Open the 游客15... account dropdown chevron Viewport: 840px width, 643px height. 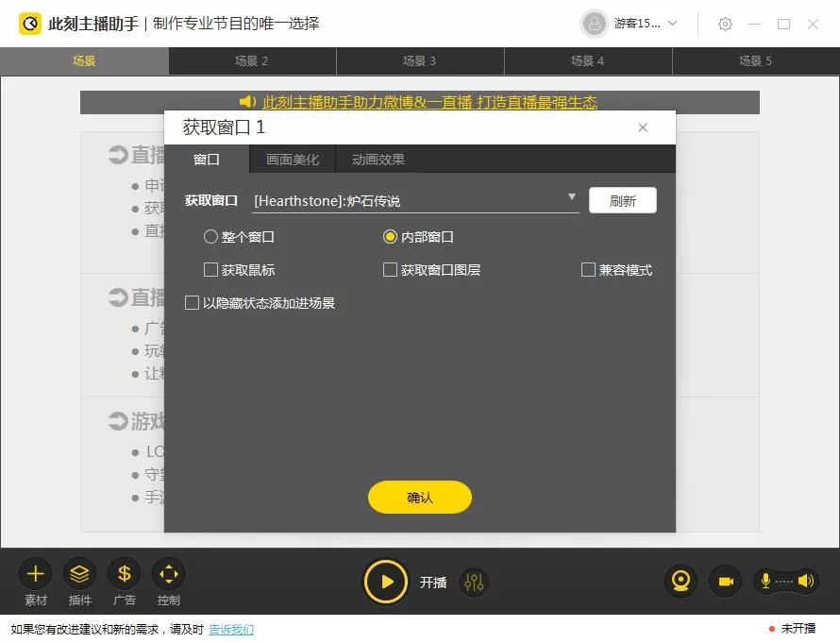[x=673, y=23]
